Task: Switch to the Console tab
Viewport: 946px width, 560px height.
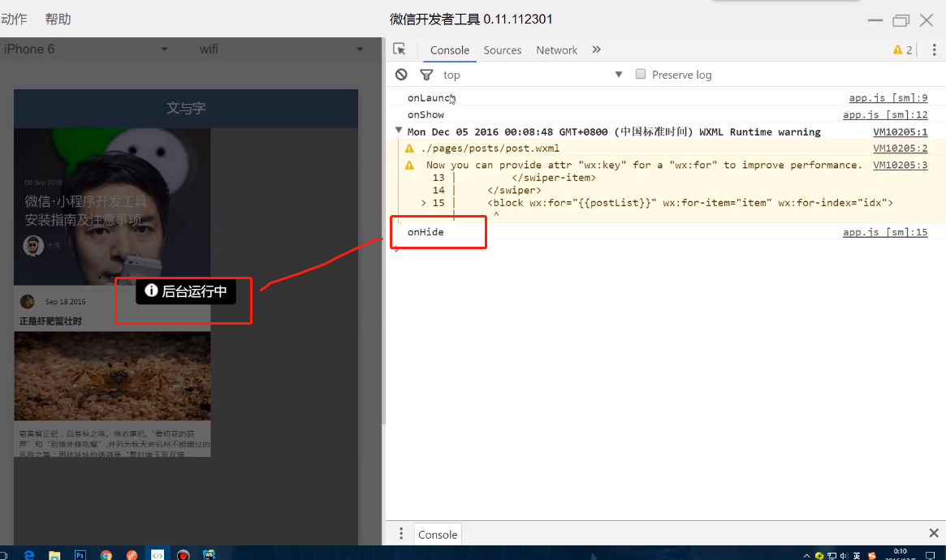Action: click(x=450, y=50)
